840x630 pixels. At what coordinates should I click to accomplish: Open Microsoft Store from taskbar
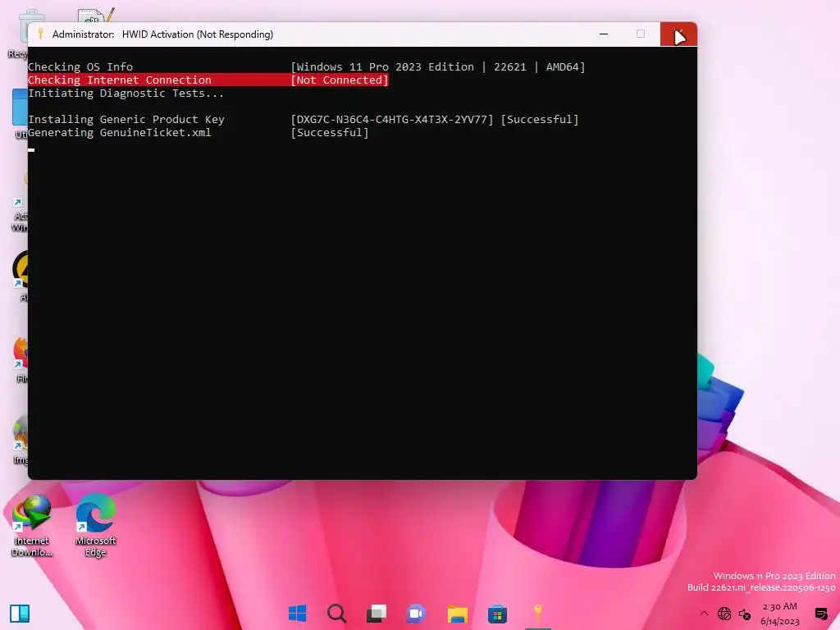pyautogui.click(x=497, y=614)
